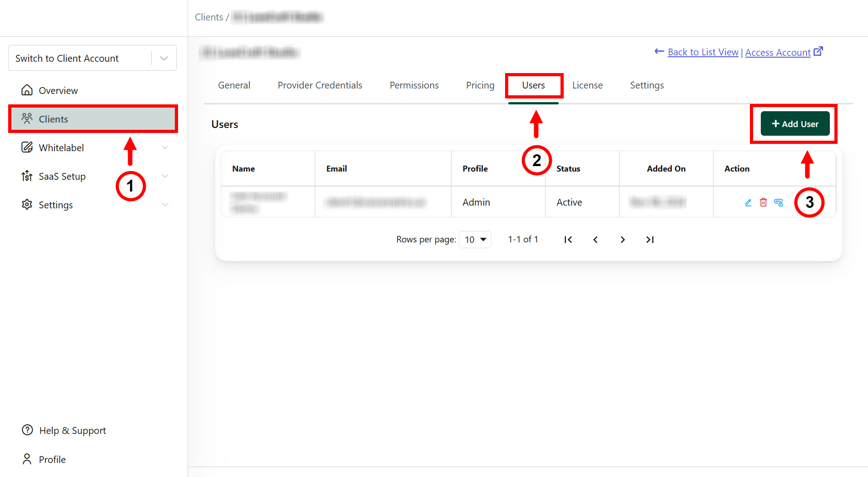Screen dimensions: 868x477
Task: Go to previous page of users table
Action: [595, 240]
